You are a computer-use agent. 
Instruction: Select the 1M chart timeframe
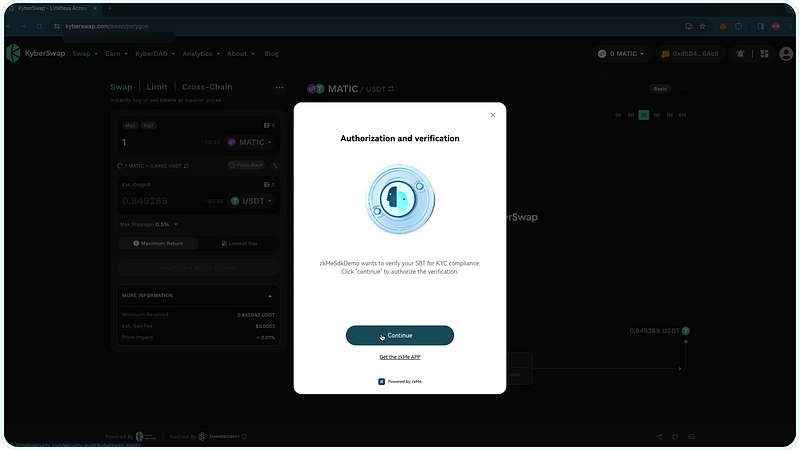click(669, 115)
